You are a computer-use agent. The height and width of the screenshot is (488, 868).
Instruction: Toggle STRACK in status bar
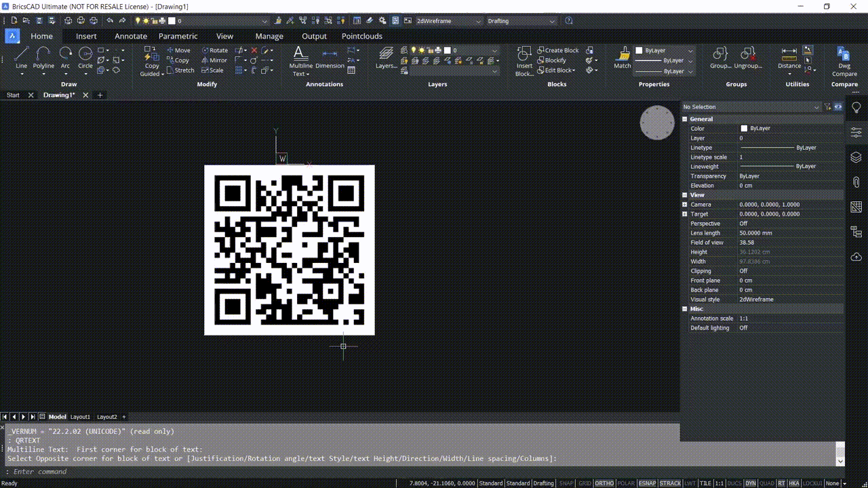670,483
